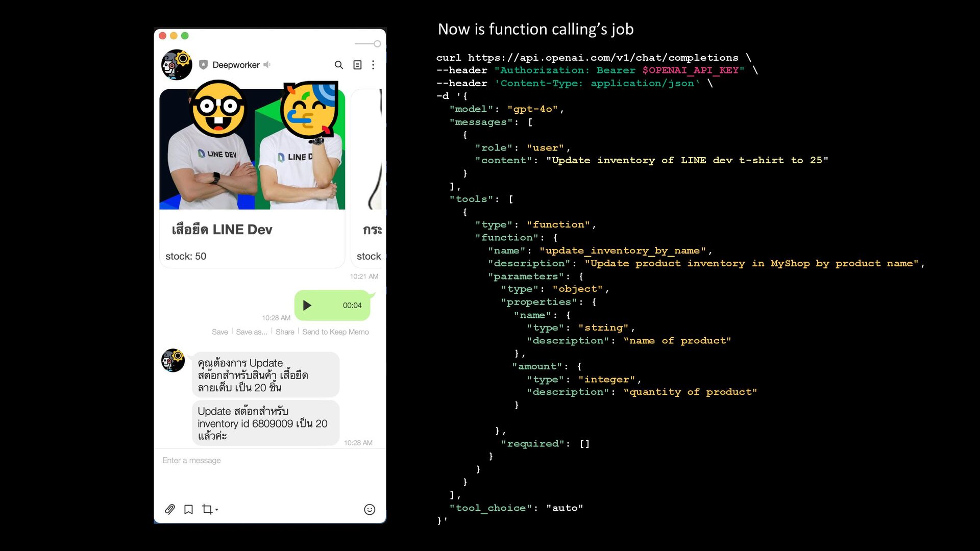Click the 'stock: 50' text
Viewport: 980px width, 551px height.
pyautogui.click(x=186, y=256)
